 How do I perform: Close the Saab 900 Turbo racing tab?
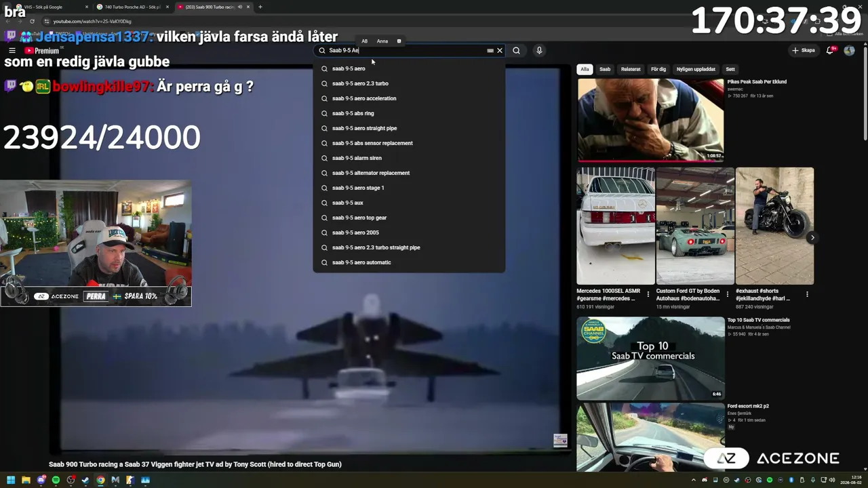pos(248,7)
